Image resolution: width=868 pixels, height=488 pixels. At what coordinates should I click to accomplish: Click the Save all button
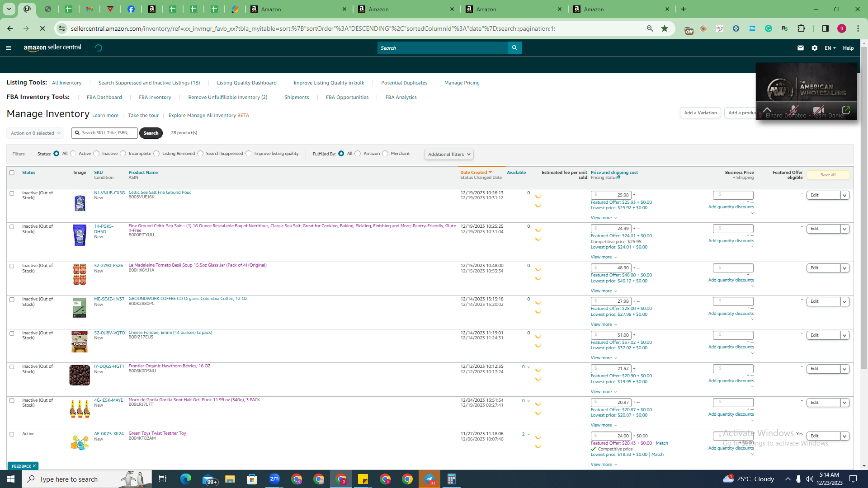point(828,175)
